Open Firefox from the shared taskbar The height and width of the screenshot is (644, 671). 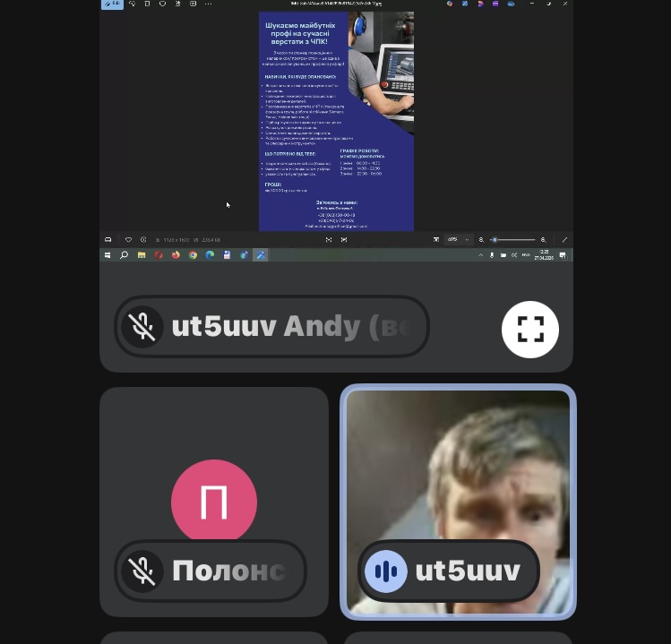click(x=176, y=255)
